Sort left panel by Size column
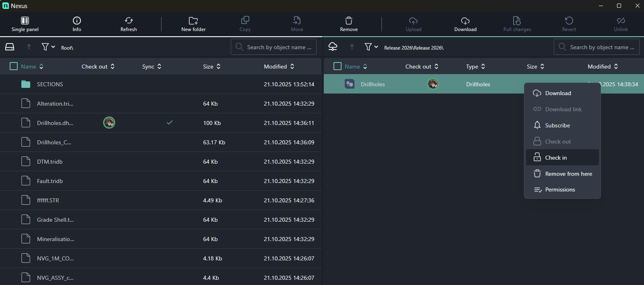 [x=211, y=67]
